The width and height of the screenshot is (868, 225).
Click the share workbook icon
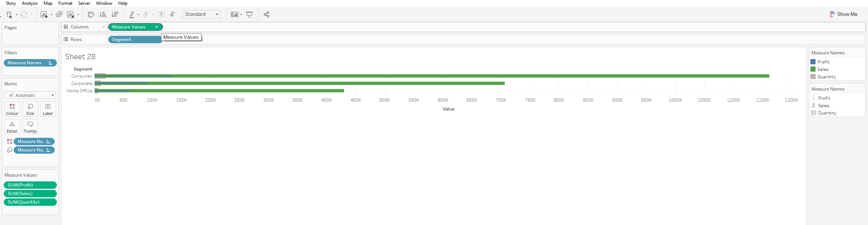coord(266,14)
